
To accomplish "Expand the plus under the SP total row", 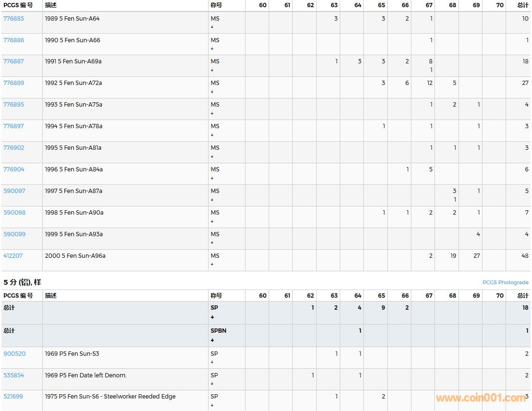I will (212, 317).
